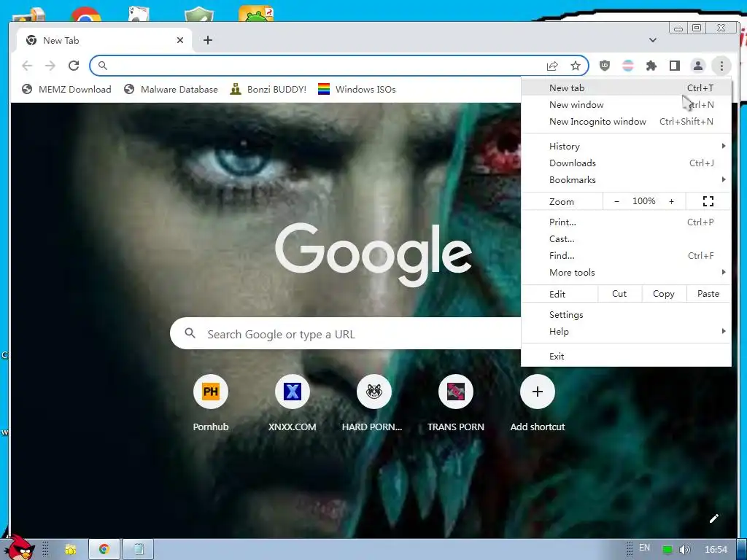Open the uBlock shield extension icon
This screenshot has height=560, width=747.
605,66
